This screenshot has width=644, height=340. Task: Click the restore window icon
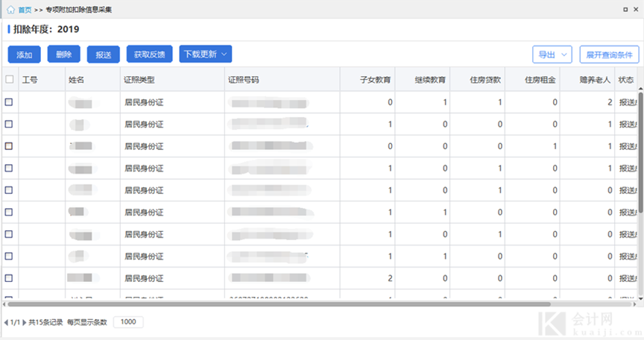pyautogui.click(x=625, y=10)
